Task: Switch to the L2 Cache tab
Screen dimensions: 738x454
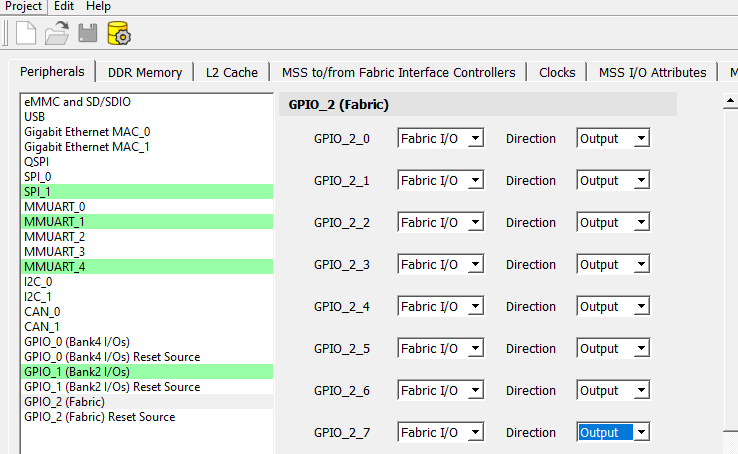Action: 232,72
